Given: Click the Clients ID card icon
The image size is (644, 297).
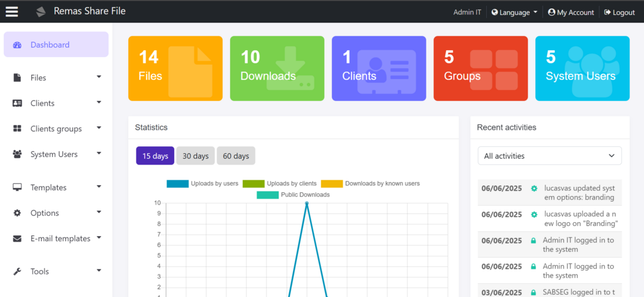Looking at the screenshot, I should (17, 103).
